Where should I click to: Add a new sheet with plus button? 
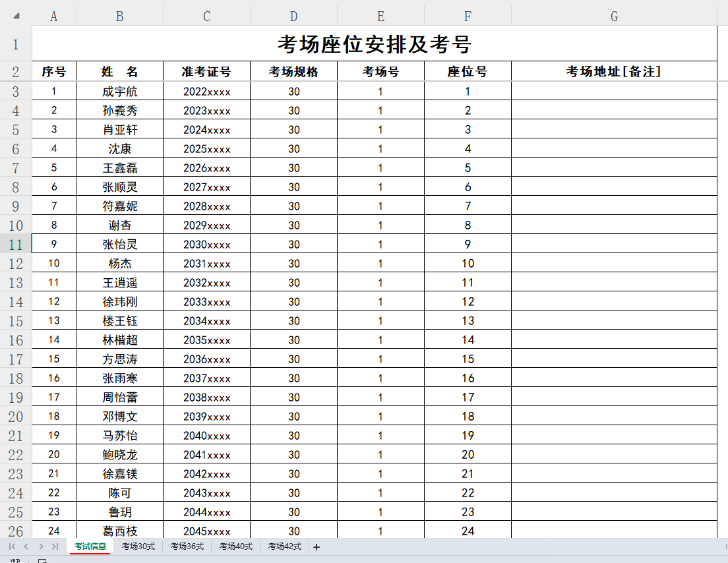(317, 547)
